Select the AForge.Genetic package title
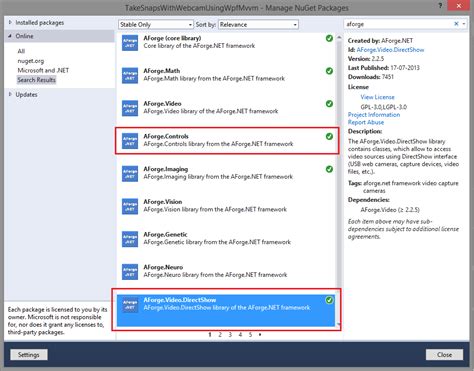The width and height of the screenshot is (474, 371). (165, 234)
